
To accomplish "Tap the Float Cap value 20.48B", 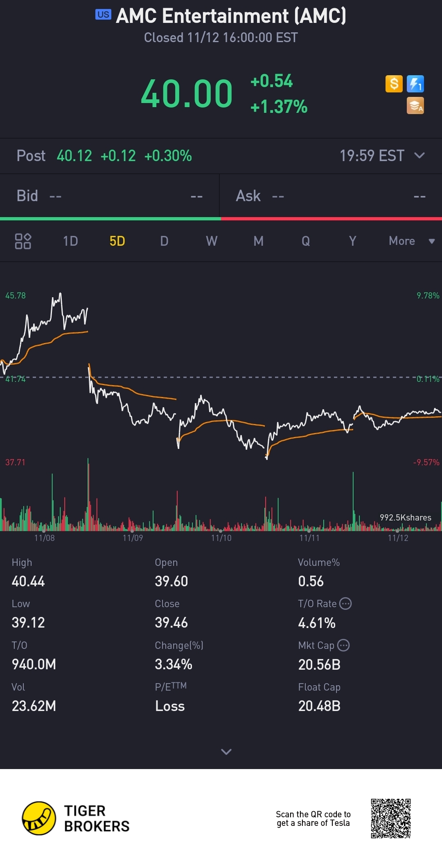I will click(x=319, y=706).
